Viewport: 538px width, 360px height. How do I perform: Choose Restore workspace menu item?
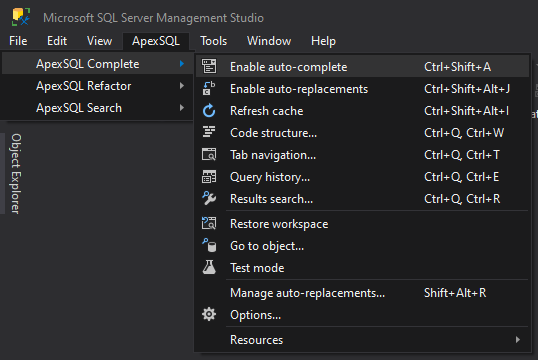(x=362, y=224)
